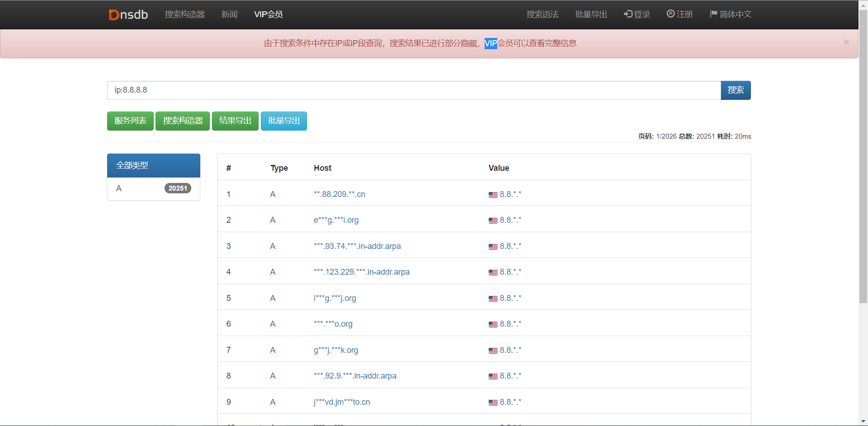Click type A in row 4
868x426 pixels.
pyautogui.click(x=273, y=272)
